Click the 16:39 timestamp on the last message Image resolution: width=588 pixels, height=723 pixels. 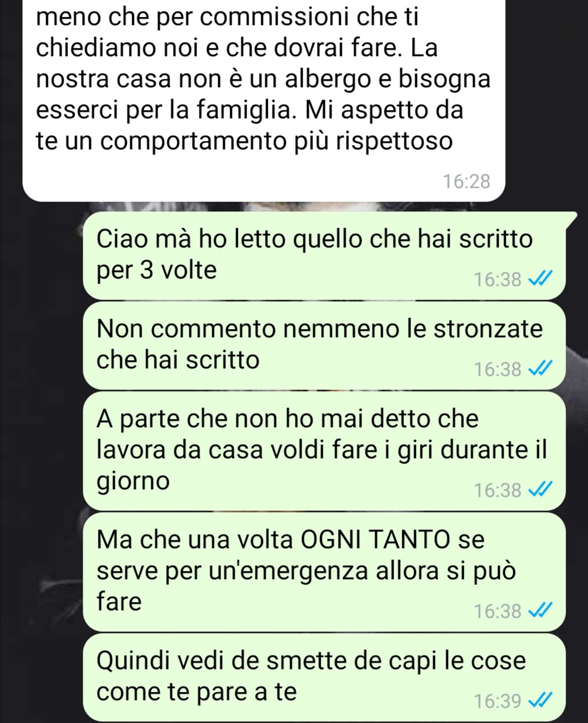pyautogui.click(x=498, y=701)
